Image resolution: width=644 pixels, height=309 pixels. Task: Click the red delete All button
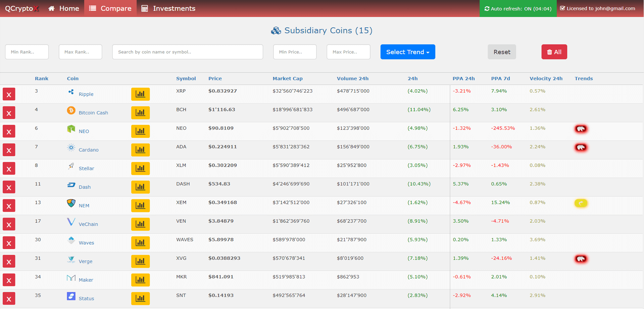pyautogui.click(x=554, y=52)
